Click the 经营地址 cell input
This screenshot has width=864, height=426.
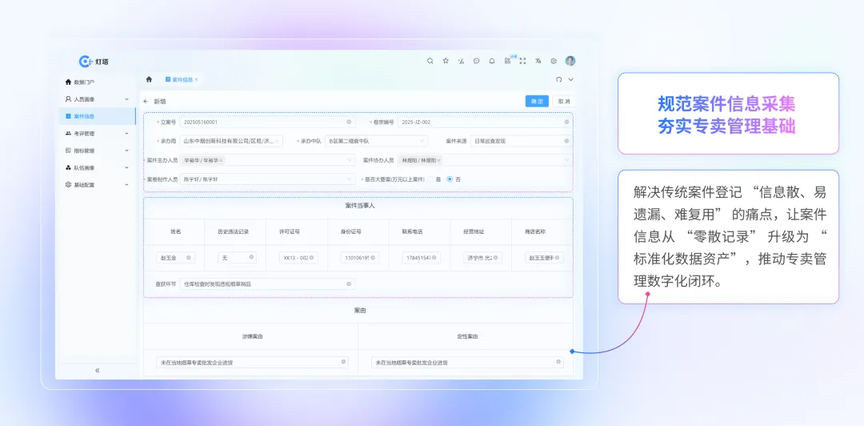click(483, 257)
